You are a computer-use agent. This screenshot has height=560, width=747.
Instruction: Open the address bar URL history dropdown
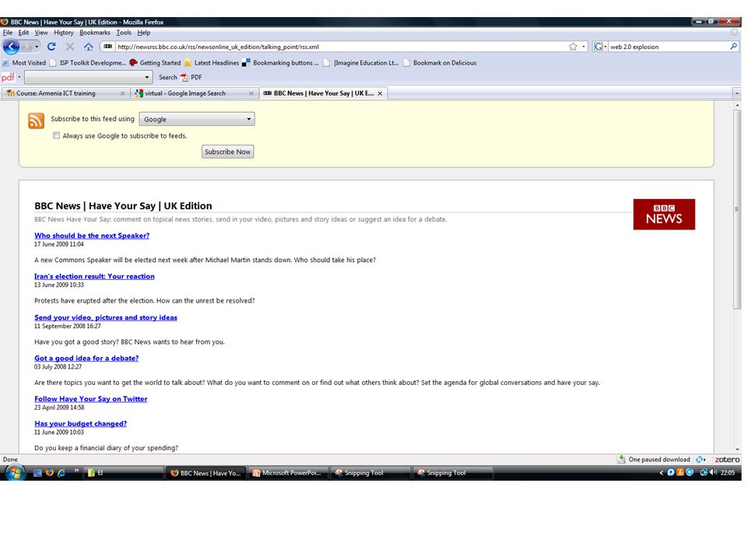[584, 47]
